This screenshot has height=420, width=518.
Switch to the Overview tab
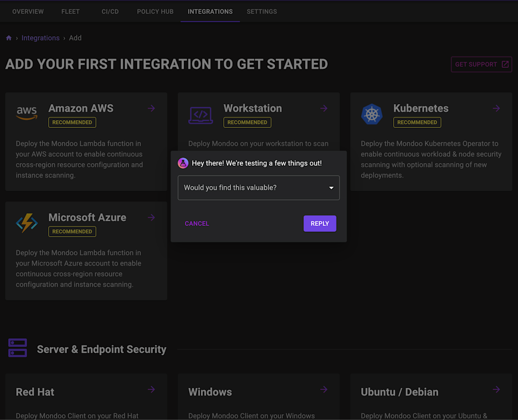point(28,11)
